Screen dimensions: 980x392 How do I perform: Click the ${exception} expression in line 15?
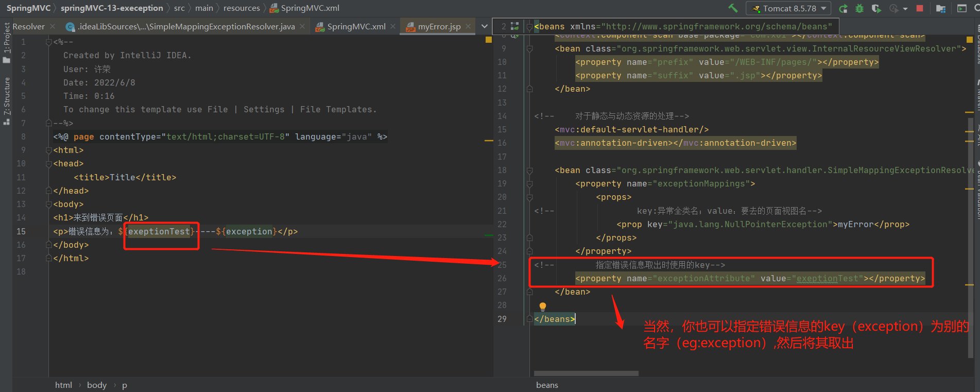click(246, 231)
